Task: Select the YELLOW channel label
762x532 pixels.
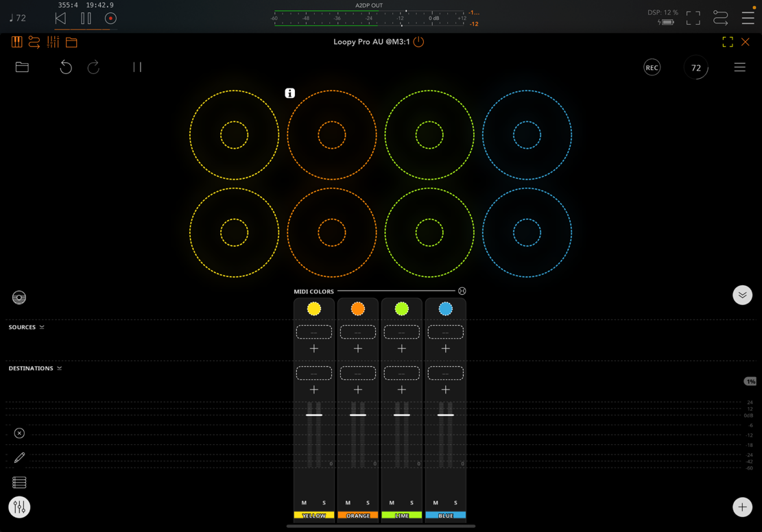Action: pos(314,516)
